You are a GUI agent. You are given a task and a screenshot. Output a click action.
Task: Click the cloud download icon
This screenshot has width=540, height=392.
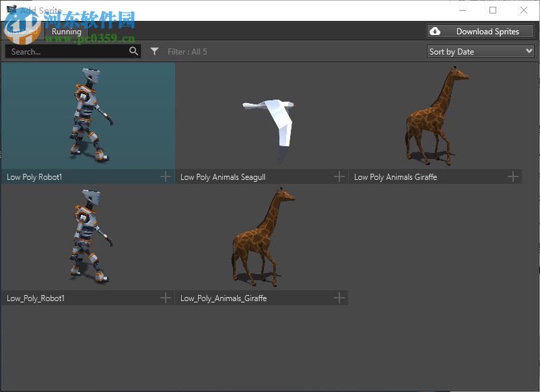click(435, 32)
